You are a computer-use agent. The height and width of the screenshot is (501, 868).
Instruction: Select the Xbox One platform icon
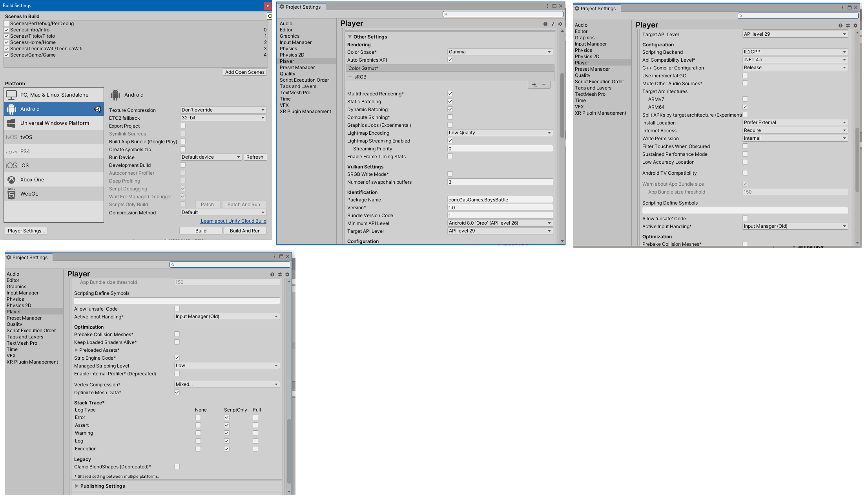pos(11,179)
